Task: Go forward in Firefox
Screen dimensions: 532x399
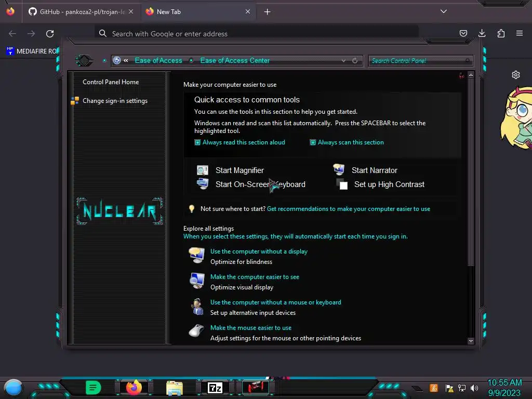Action: pyautogui.click(x=31, y=34)
